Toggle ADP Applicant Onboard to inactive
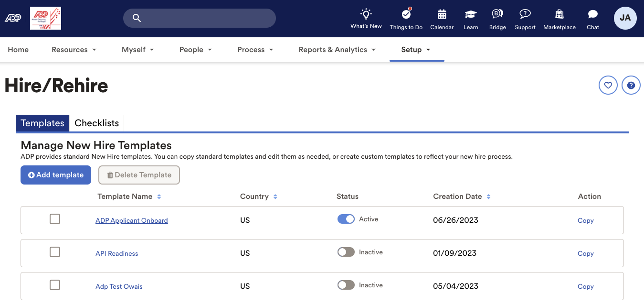Screen dimensions: 644x305 [346, 218]
